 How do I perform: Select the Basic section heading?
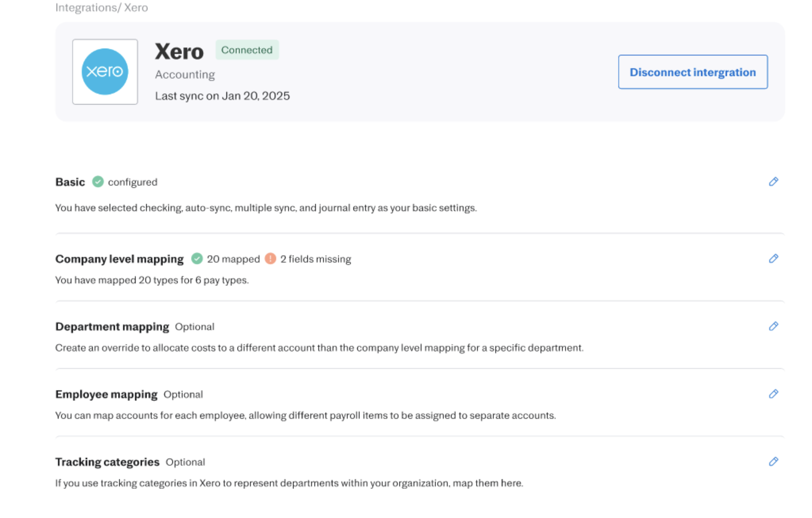pyautogui.click(x=70, y=182)
